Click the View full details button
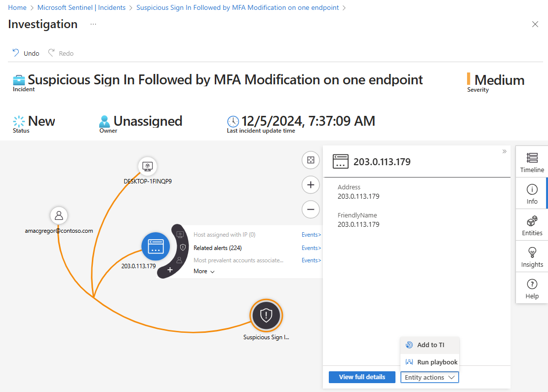Viewport: 548px width, 392px height. pyautogui.click(x=362, y=377)
